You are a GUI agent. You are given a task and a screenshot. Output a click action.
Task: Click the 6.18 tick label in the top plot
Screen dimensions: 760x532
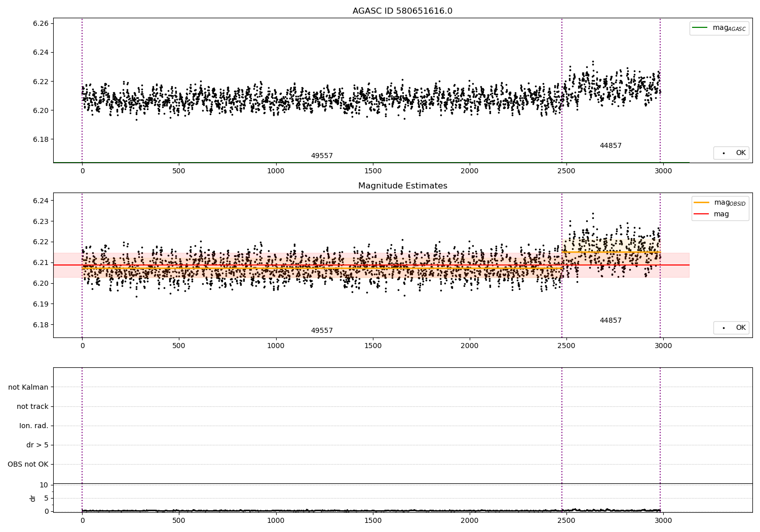click(x=41, y=139)
